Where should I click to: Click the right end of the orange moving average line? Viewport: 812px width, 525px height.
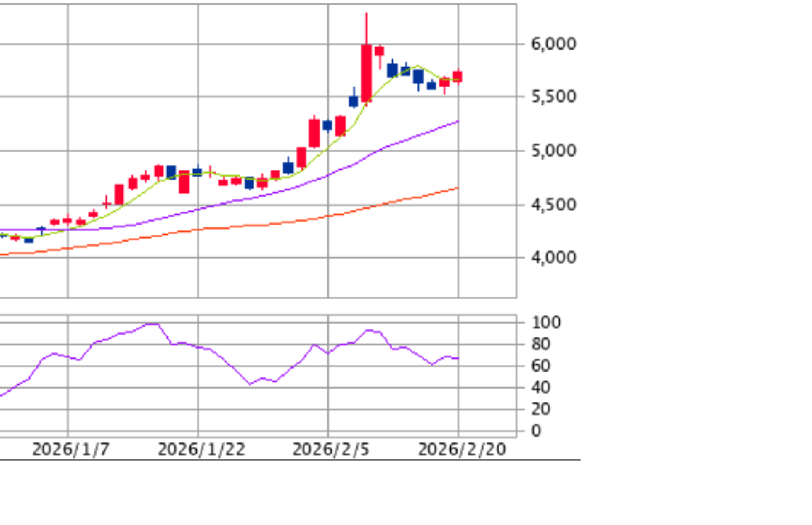[458, 188]
